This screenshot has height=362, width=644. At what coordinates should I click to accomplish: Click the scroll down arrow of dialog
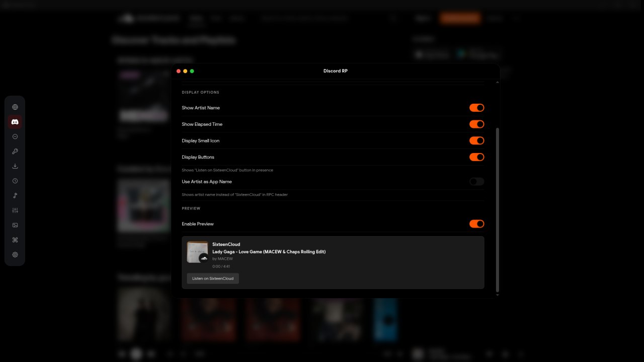tap(498, 295)
